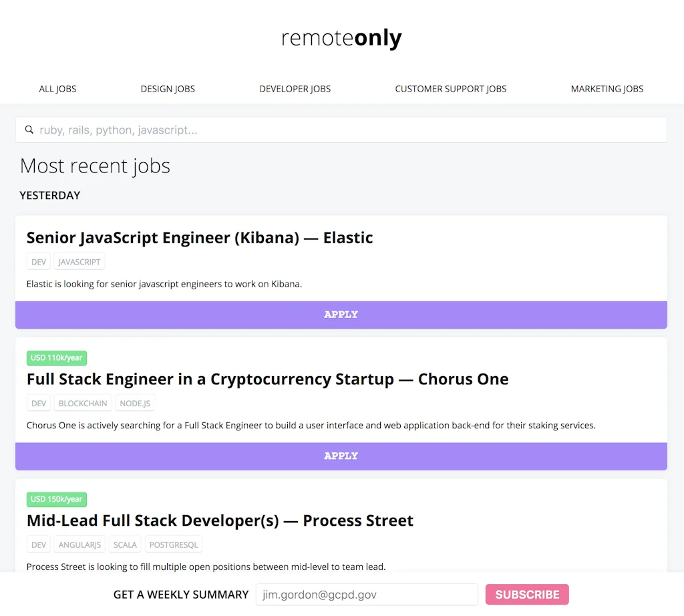Screen dimensions: 684x616
Task: Select the BLOCKCHAIN tag on Chorus One job
Action: click(83, 403)
